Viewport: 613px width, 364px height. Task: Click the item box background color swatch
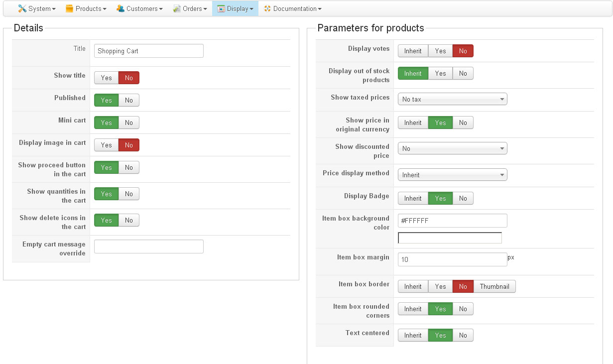point(450,238)
